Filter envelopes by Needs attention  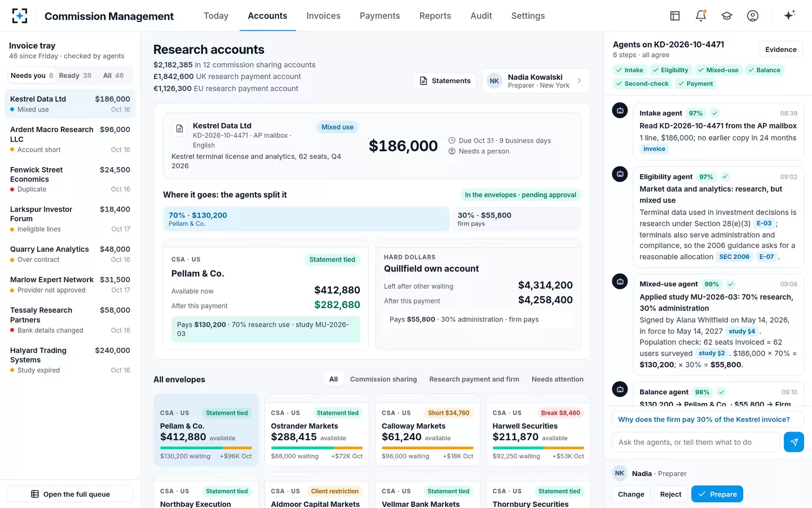pyautogui.click(x=557, y=379)
